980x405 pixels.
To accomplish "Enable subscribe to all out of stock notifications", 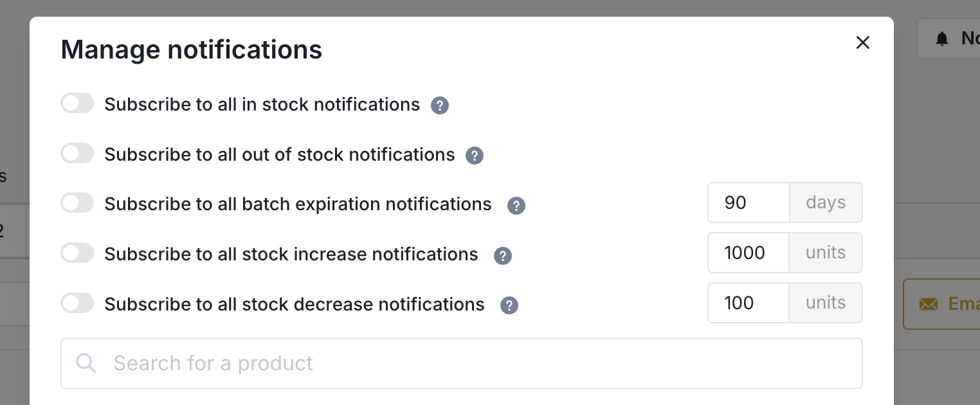I will pyautogui.click(x=77, y=153).
